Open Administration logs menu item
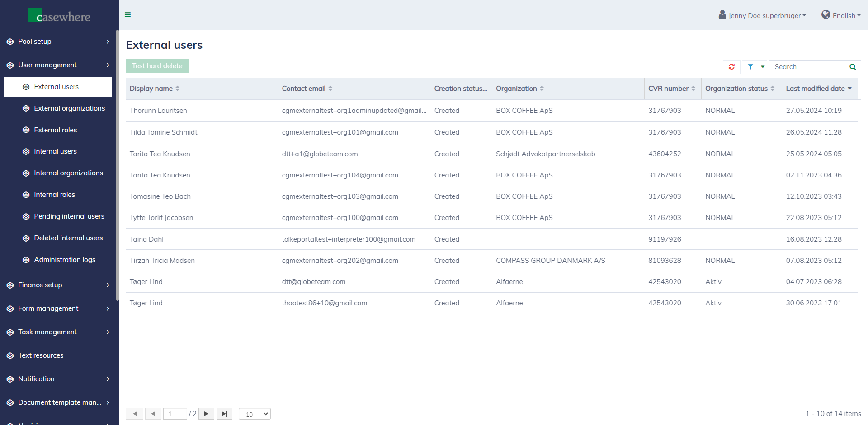868x425 pixels. pos(65,260)
